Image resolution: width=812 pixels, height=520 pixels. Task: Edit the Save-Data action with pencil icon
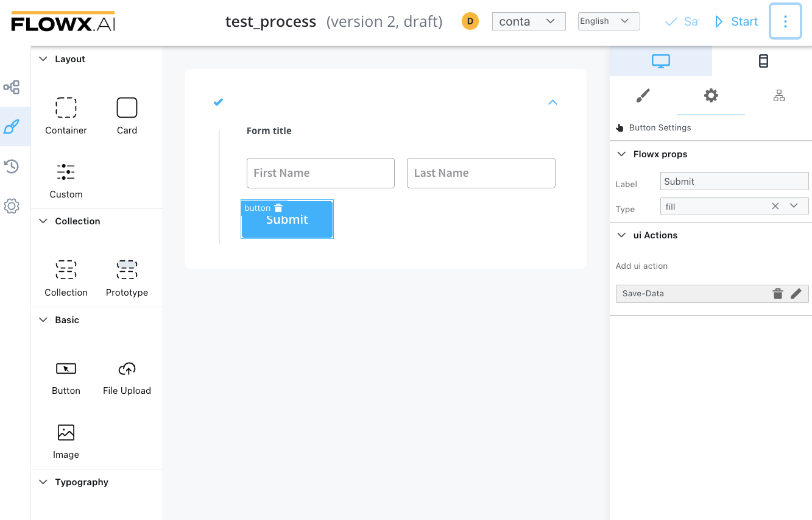(x=796, y=294)
